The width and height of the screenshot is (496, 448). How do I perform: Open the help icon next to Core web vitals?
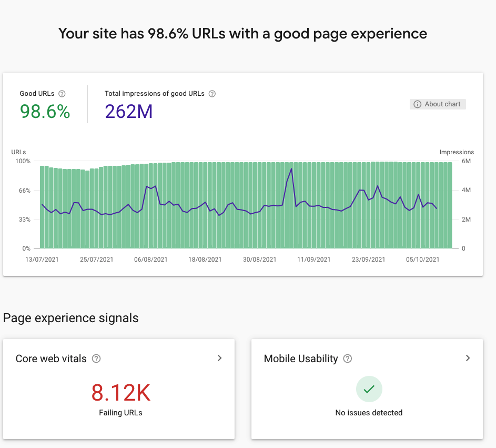pyautogui.click(x=96, y=359)
